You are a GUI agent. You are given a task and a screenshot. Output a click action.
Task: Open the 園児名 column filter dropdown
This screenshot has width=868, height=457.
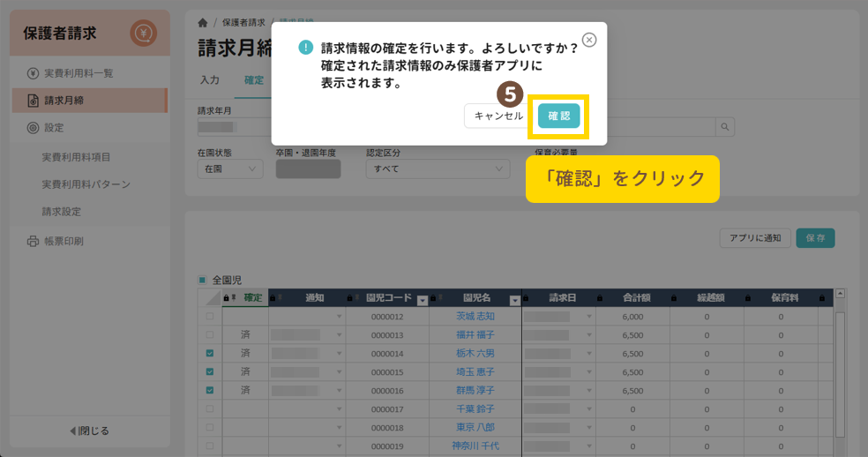(x=513, y=299)
